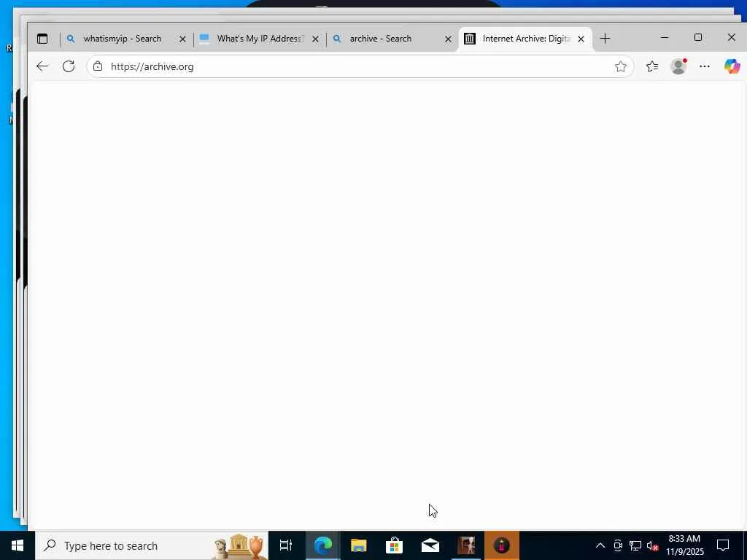Open the statue-image app on taskbar
Image resolution: width=747 pixels, height=560 pixels.
click(x=466, y=545)
